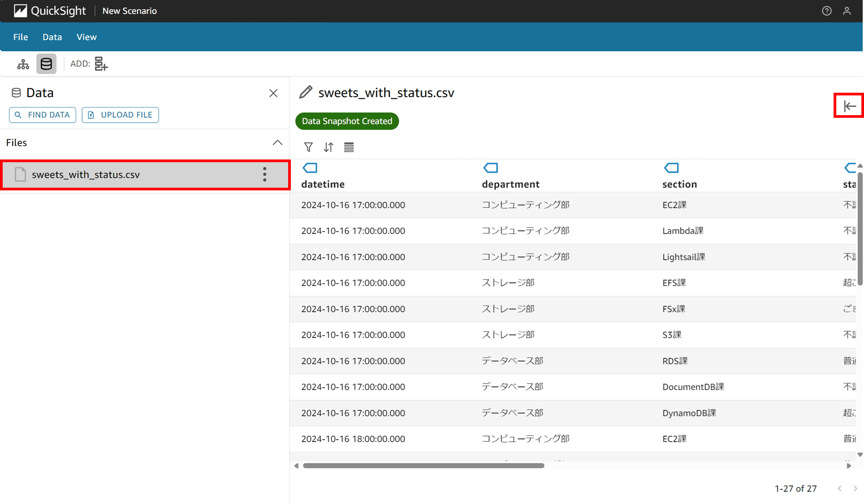This screenshot has width=864, height=504.
Task: Click the collapse panel arrow icon
Action: pos(850,106)
